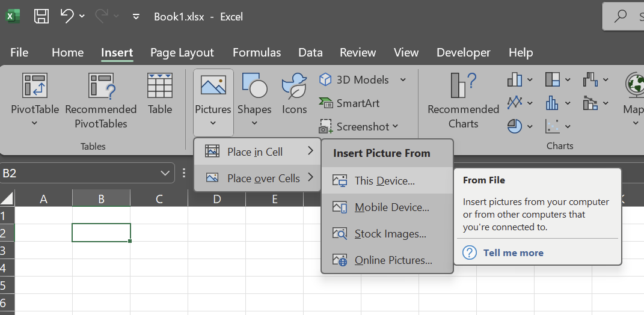The height and width of the screenshot is (315, 644).
Task: Select Stock Images option
Action: click(390, 234)
